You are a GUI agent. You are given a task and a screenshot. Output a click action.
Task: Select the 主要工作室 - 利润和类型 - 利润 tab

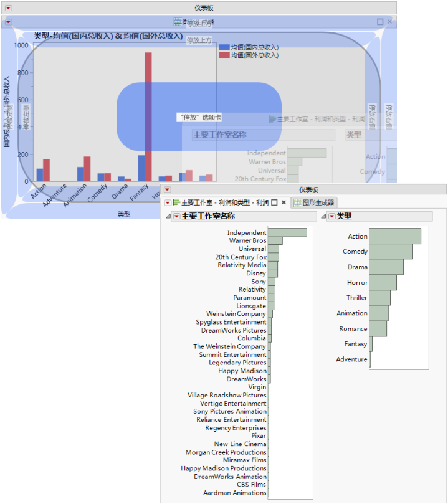225,203
